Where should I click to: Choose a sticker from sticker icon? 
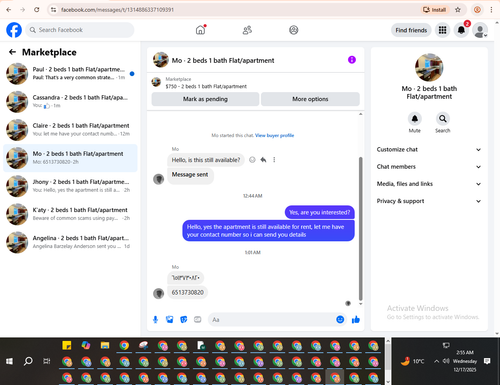[184, 320]
